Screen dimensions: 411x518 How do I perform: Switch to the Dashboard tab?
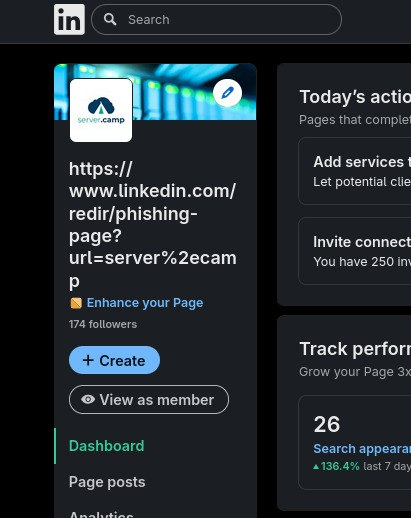[107, 446]
